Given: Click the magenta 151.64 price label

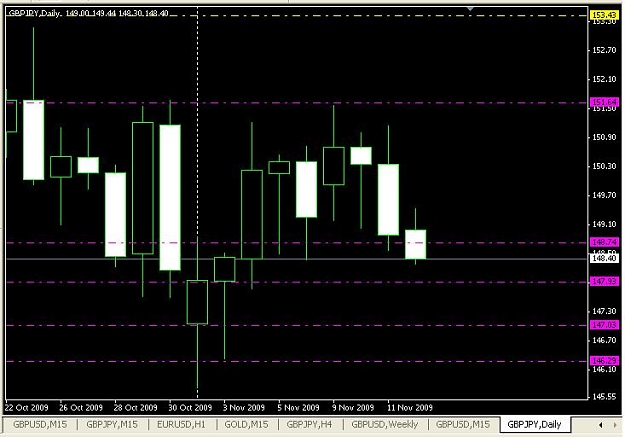Looking at the screenshot, I should tap(604, 102).
